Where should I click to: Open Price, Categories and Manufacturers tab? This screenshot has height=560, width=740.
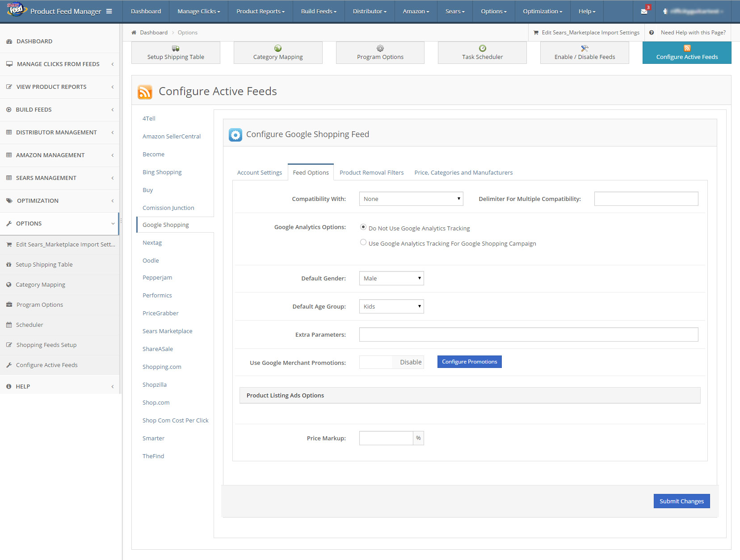click(463, 173)
